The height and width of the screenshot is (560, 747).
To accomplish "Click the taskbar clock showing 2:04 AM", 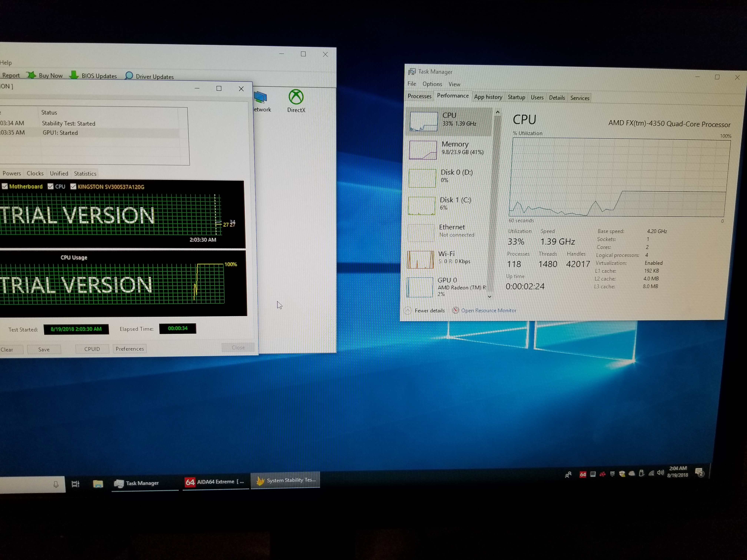I will [678, 471].
